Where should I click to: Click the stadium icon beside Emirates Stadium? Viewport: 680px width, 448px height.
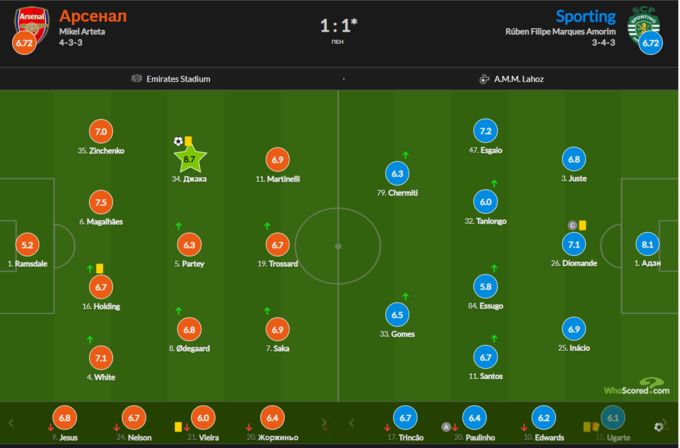point(137,79)
